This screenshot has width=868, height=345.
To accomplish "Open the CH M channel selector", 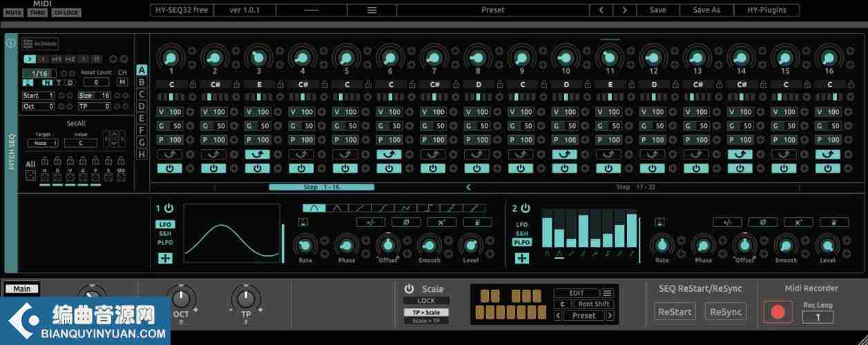I will [122, 82].
